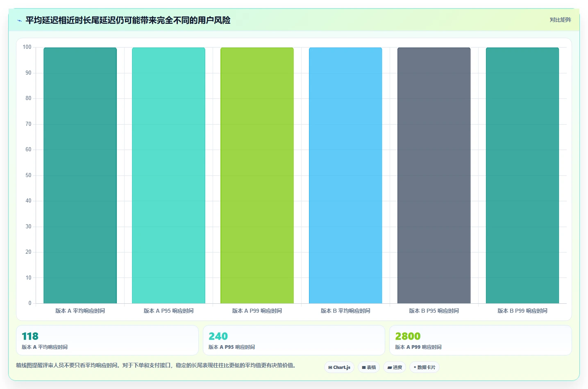Click the y-axis value 100
This screenshot has height=389, width=588.
click(27, 47)
